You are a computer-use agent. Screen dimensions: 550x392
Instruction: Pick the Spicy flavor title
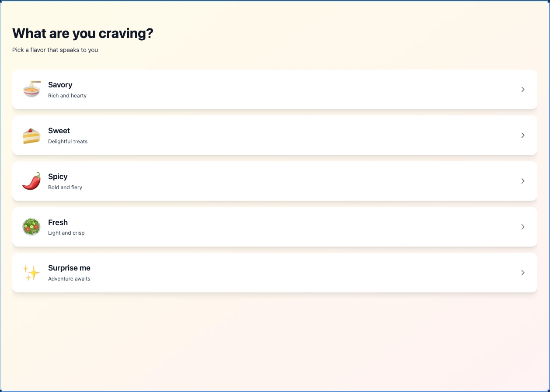(x=58, y=177)
